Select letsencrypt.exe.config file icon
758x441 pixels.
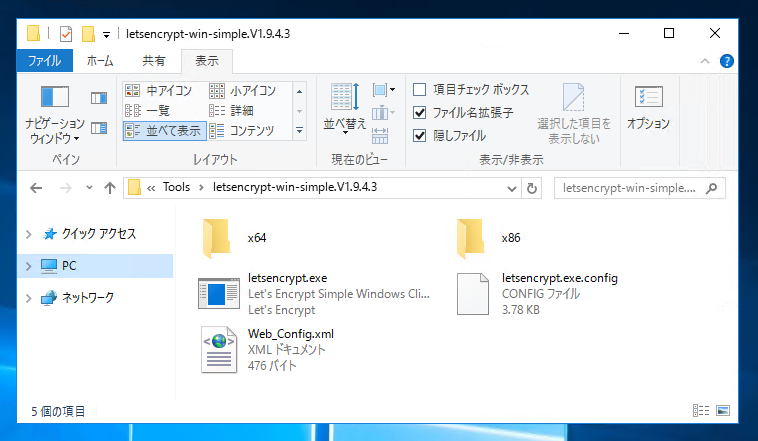(473, 294)
